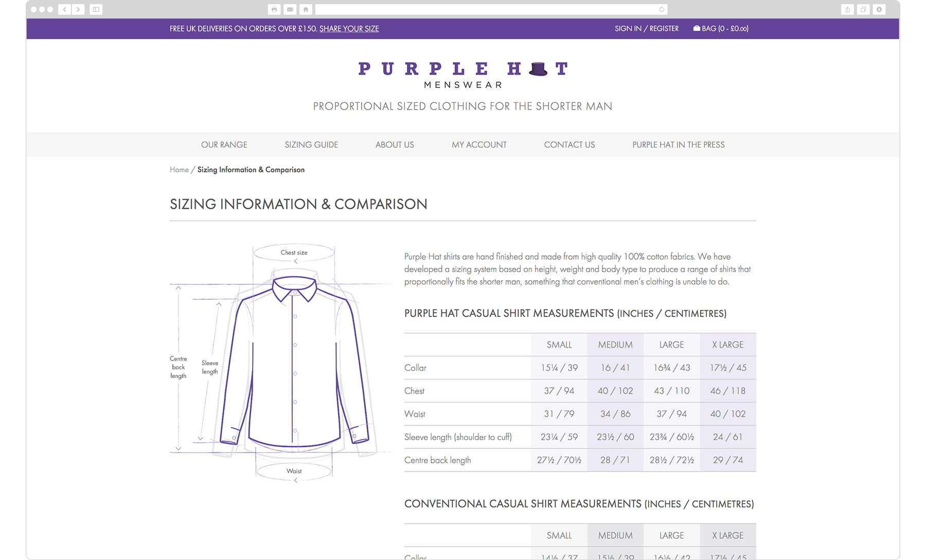
Task: Click the shopping bag icon
Action: 697,28
